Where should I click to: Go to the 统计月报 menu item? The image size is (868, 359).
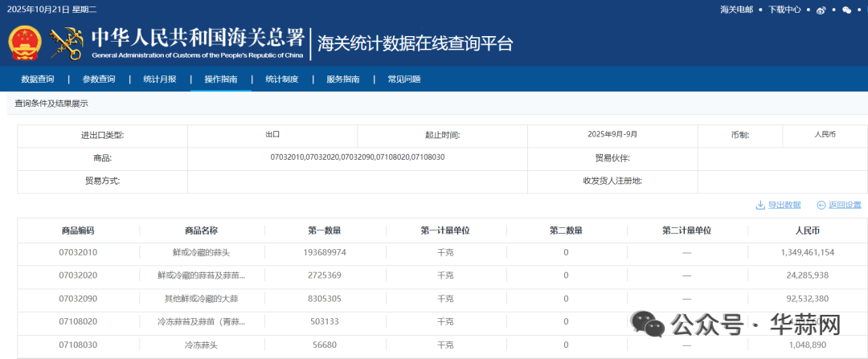click(159, 80)
